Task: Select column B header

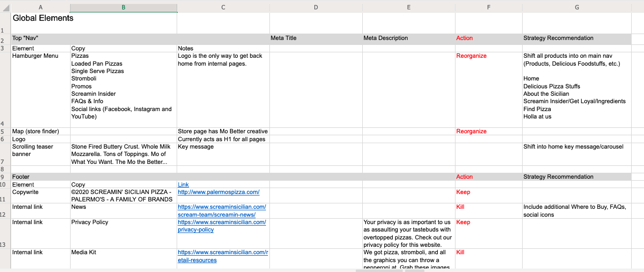Action: point(123,7)
